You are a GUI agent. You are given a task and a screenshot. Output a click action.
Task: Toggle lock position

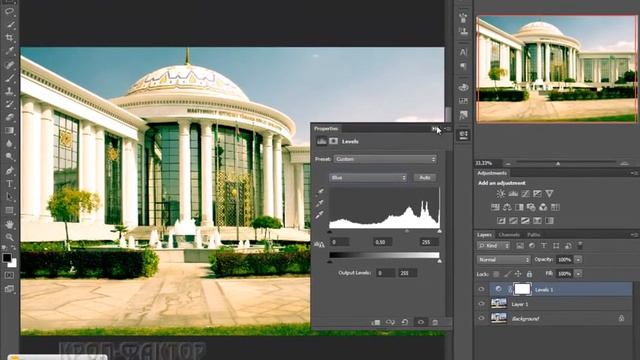click(518, 274)
